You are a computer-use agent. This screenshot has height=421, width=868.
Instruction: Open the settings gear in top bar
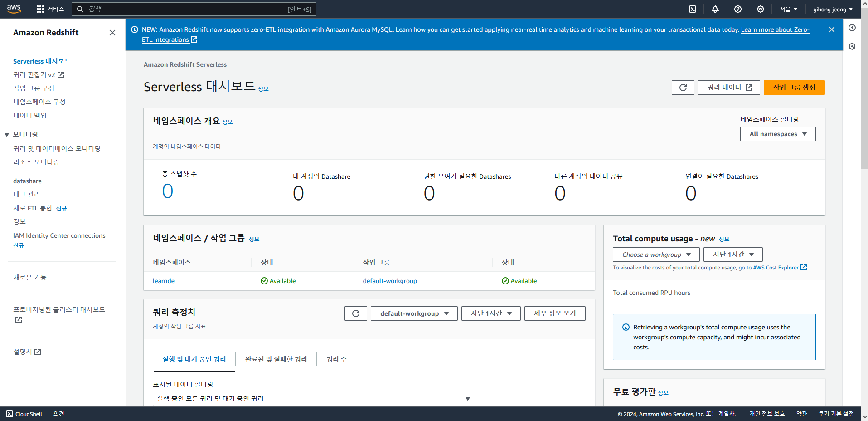pyautogui.click(x=761, y=9)
